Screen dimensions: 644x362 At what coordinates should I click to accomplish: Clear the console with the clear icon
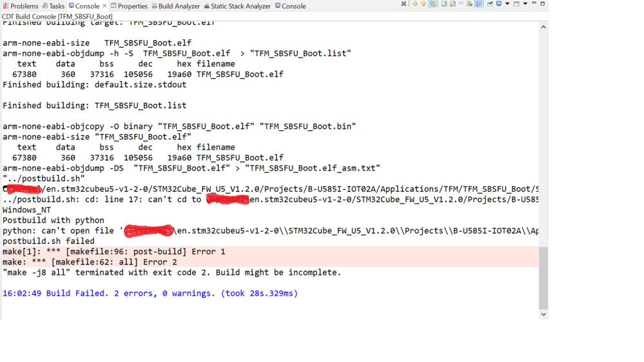coord(469,4)
